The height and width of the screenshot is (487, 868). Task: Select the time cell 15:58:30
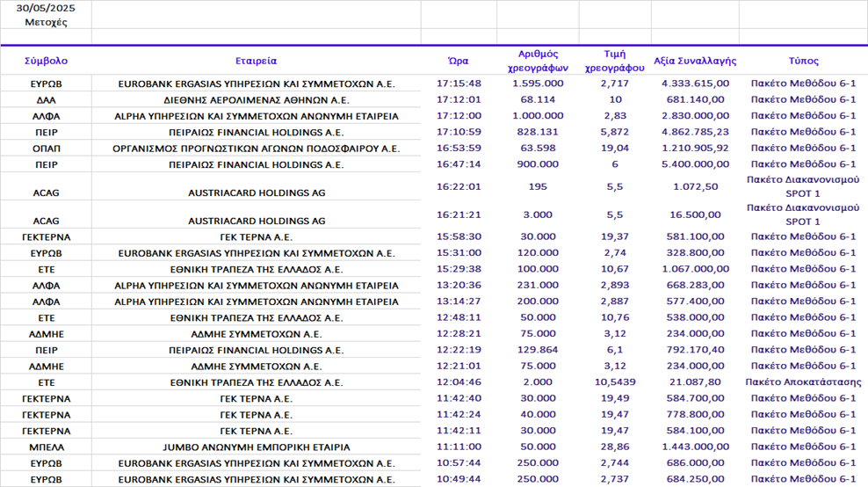tap(459, 236)
